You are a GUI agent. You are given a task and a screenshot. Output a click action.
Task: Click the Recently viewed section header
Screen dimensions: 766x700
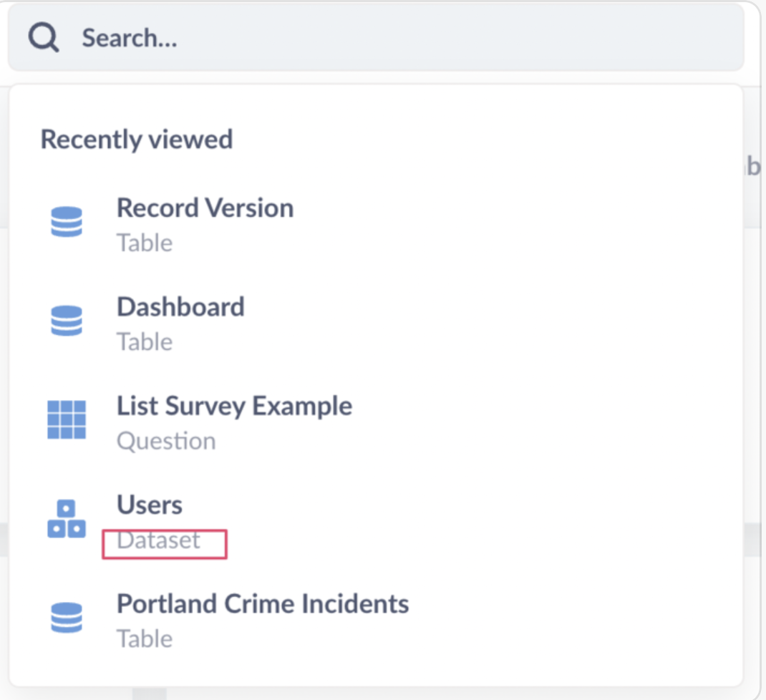click(136, 140)
